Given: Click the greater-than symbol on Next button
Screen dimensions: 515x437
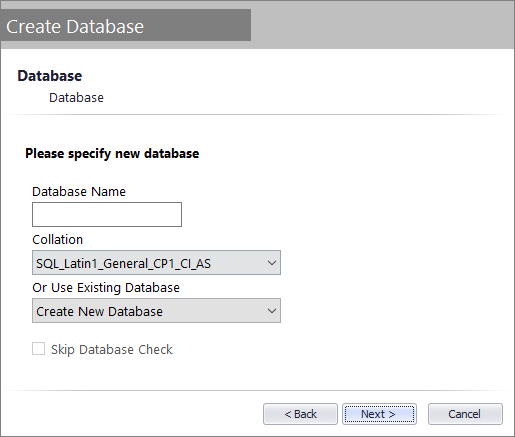Looking at the screenshot, I should click(392, 414).
